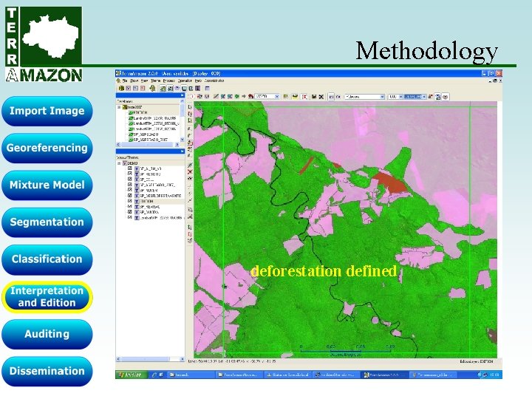Open the File menu in TerraAmazon

coord(125,81)
